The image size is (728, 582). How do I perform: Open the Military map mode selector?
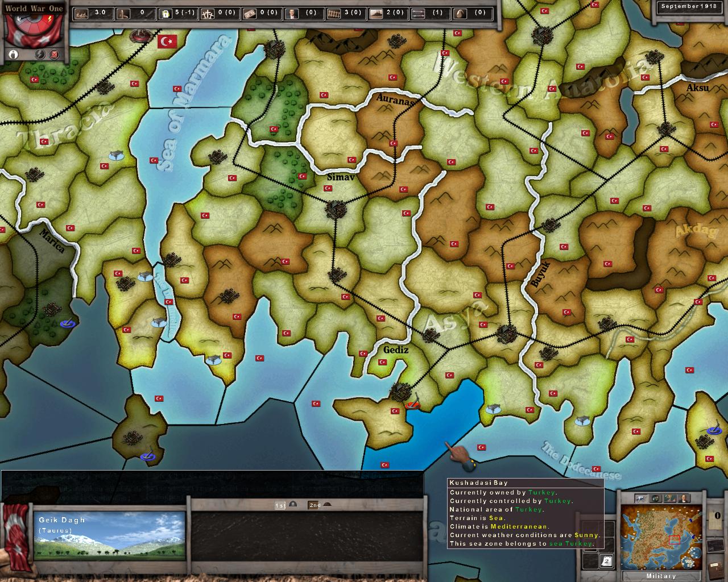(x=661, y=576)
